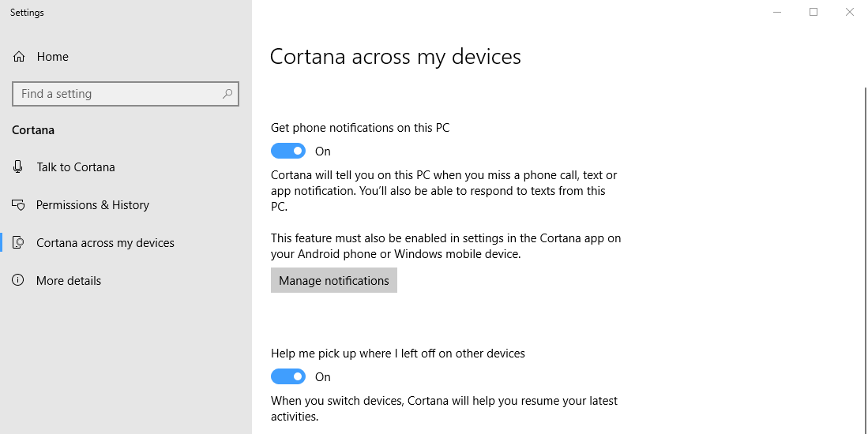Focus the Find a setting field
This screenshot has width=868, height=434.
tap(126, 94)
